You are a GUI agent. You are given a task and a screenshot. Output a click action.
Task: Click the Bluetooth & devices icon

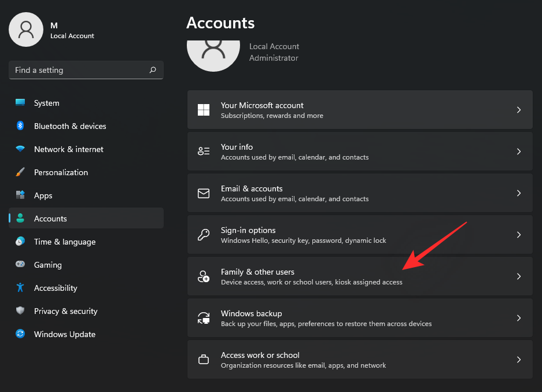20,126
